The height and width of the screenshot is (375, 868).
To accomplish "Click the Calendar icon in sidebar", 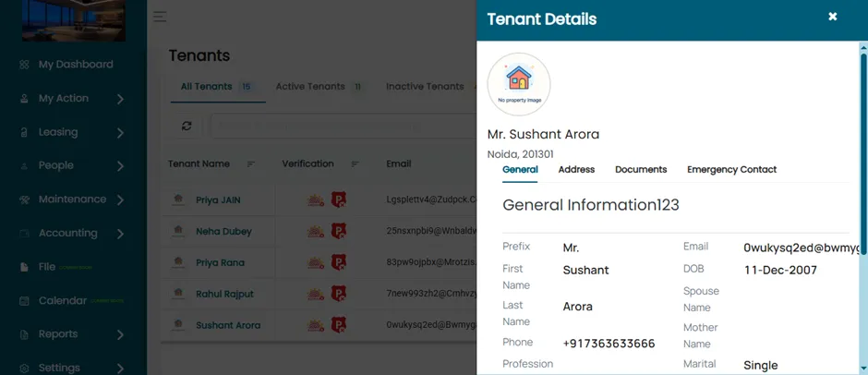I will pyautogui.click(x=24, y=301).
